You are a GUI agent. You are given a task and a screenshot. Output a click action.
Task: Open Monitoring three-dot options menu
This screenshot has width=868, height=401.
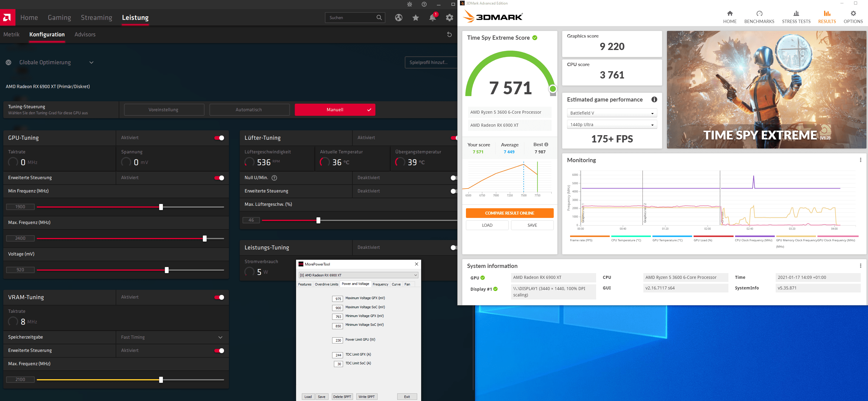(860, 160)
